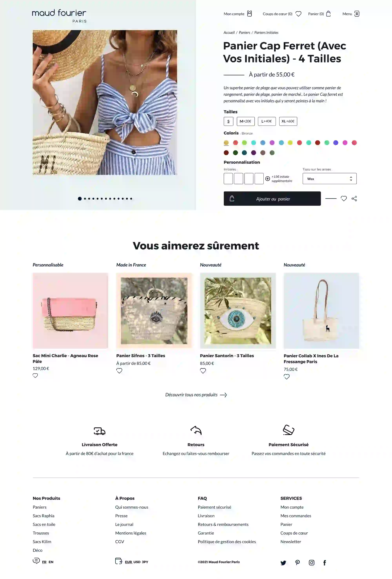
Task: Favorite the Panier Sifnos product heart
Action: [119, 371]
